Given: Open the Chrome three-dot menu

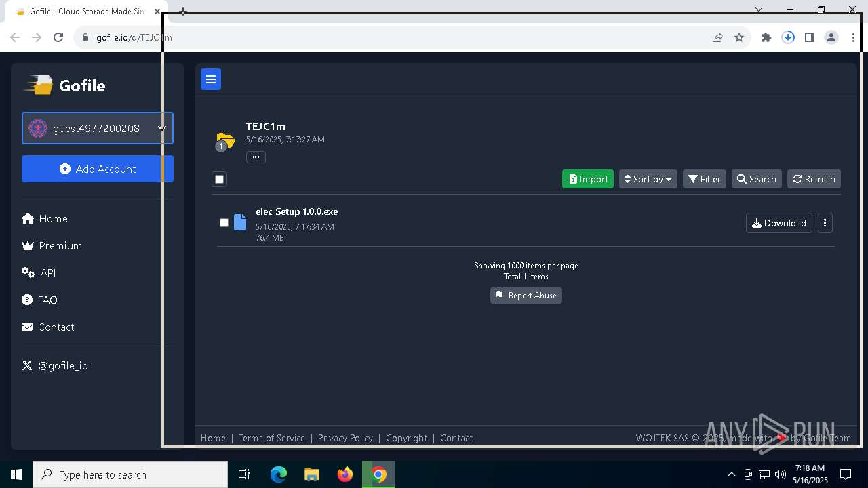Looking at the screenshot, I should 853,37.
